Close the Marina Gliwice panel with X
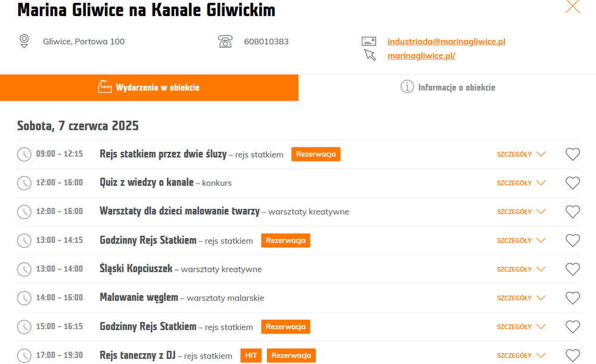596x364 pixels. pos(572,6)
